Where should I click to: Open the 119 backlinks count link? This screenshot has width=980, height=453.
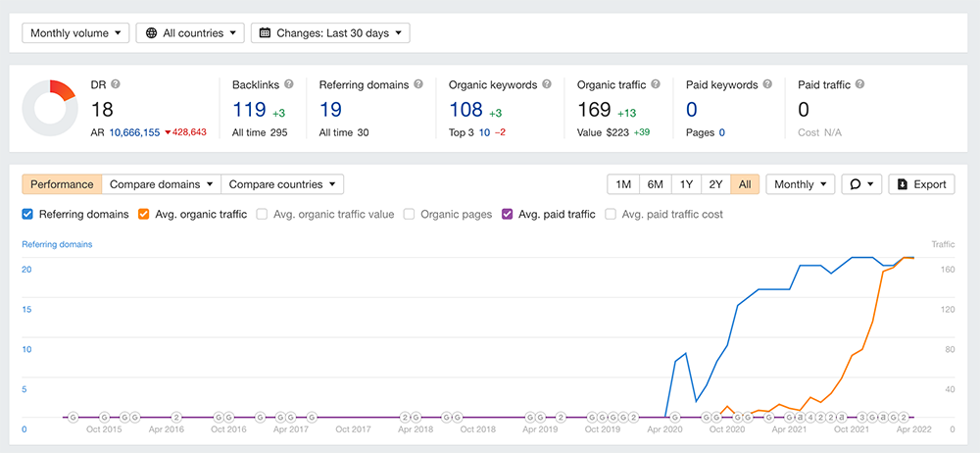coord(249,109)
